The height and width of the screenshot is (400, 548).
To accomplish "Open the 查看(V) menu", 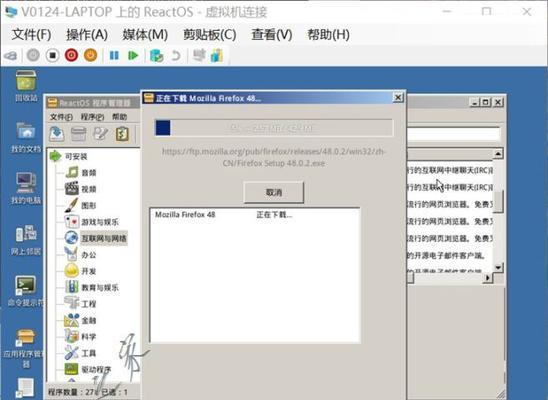I will (272, 35).
